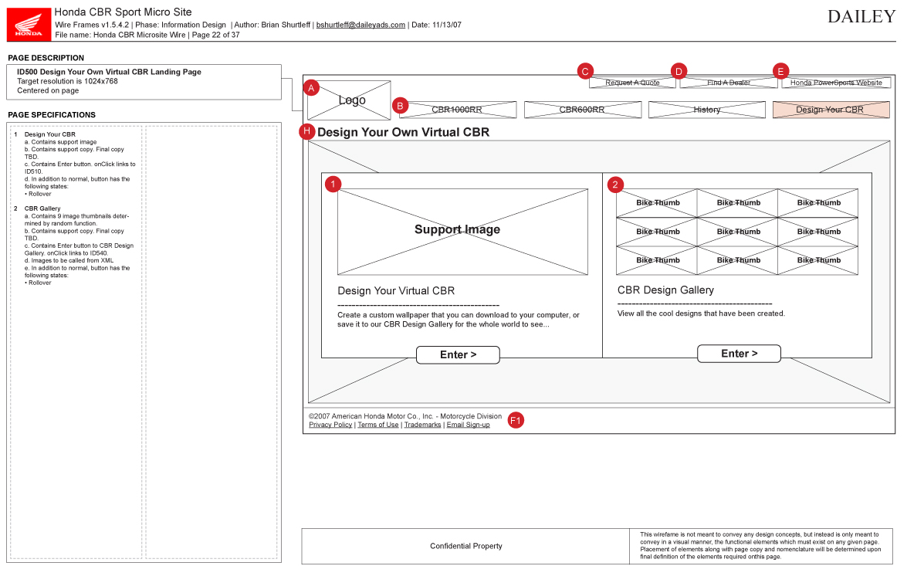The width and height of the screenshot is (924, 566).
Task: Open the Find A Dealer link
Action: 729,83
